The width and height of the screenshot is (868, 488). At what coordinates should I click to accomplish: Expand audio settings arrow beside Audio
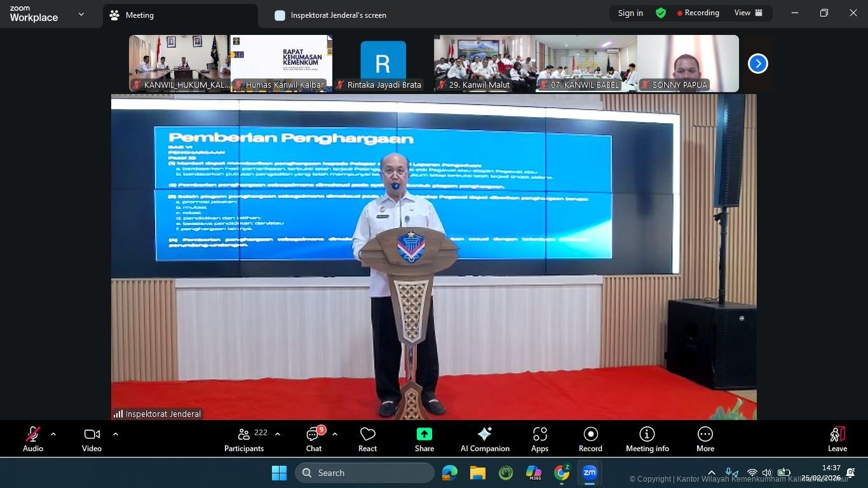point(53,434)
